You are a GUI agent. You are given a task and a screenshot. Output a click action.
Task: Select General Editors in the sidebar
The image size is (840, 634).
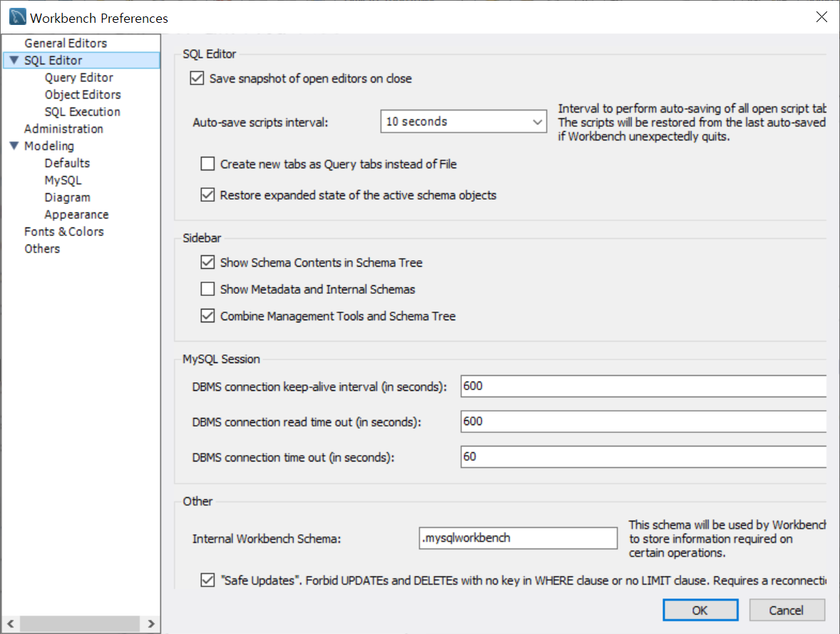66,43
